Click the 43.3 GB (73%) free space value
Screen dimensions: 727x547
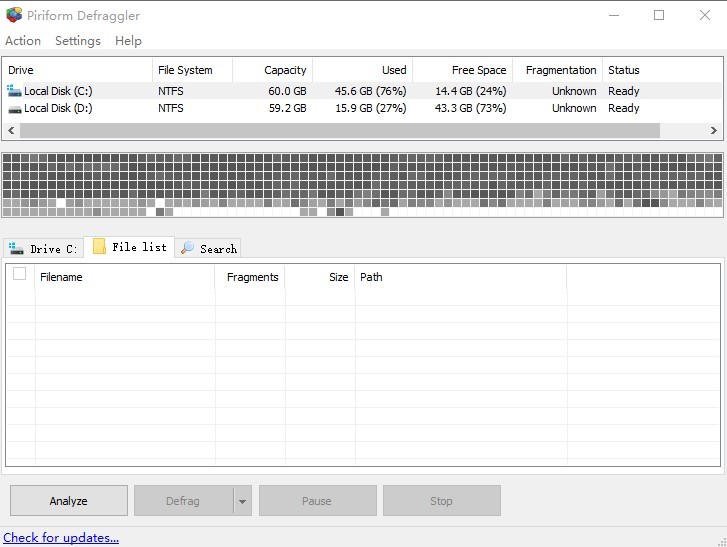tap(471, 108)
